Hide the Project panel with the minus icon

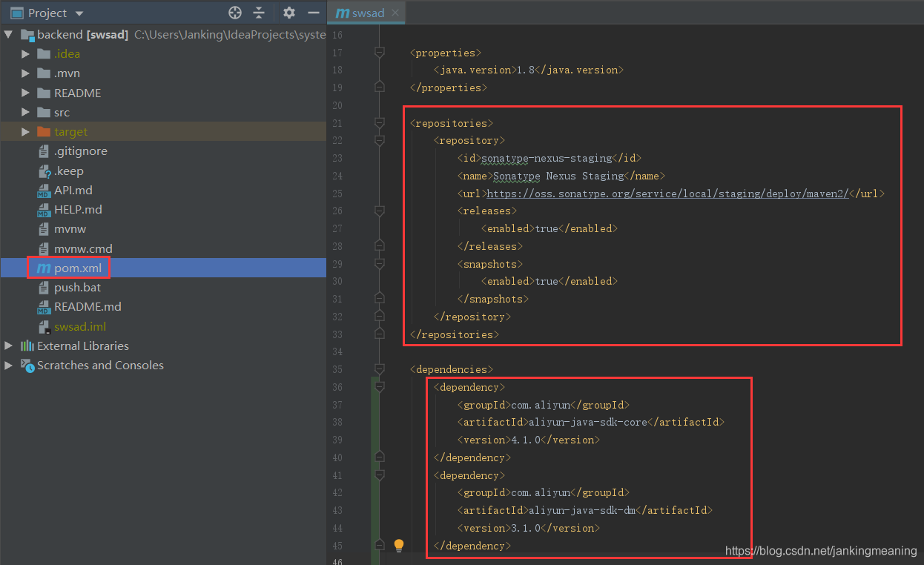(314, 13)
